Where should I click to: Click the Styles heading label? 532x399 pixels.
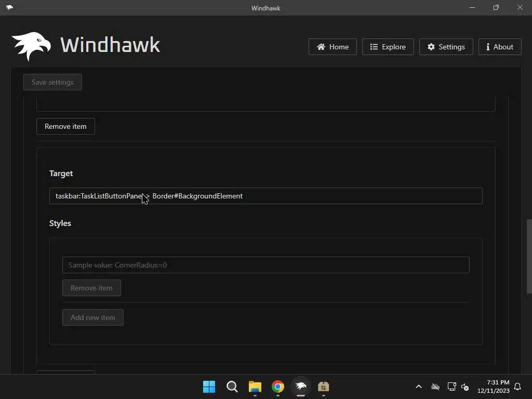(60, 223)
